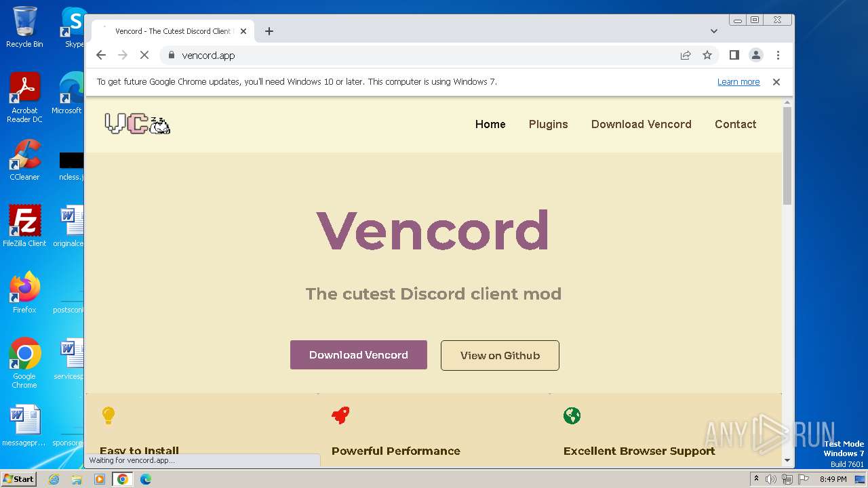Click the yellow lightbulb icon
The height and width of the screenshot is (488, 868).
pos(108,415)
